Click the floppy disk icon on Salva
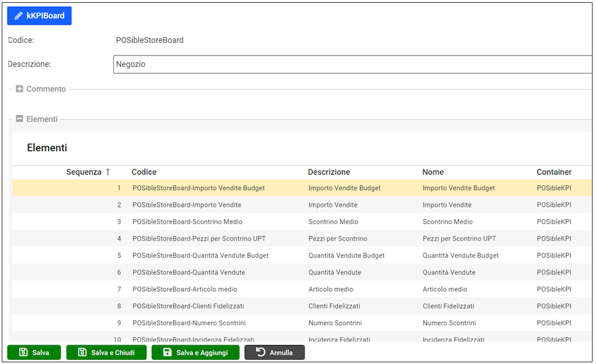 [x=23, y=353]
